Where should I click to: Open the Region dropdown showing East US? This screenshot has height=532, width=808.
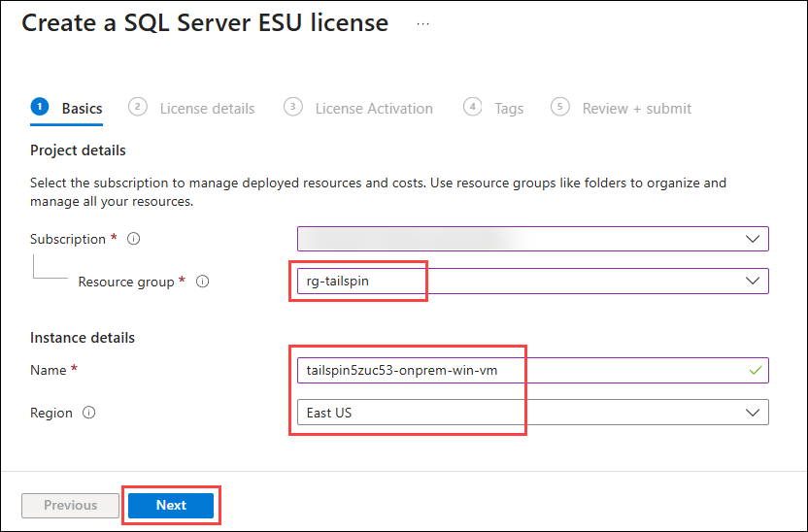533,412
